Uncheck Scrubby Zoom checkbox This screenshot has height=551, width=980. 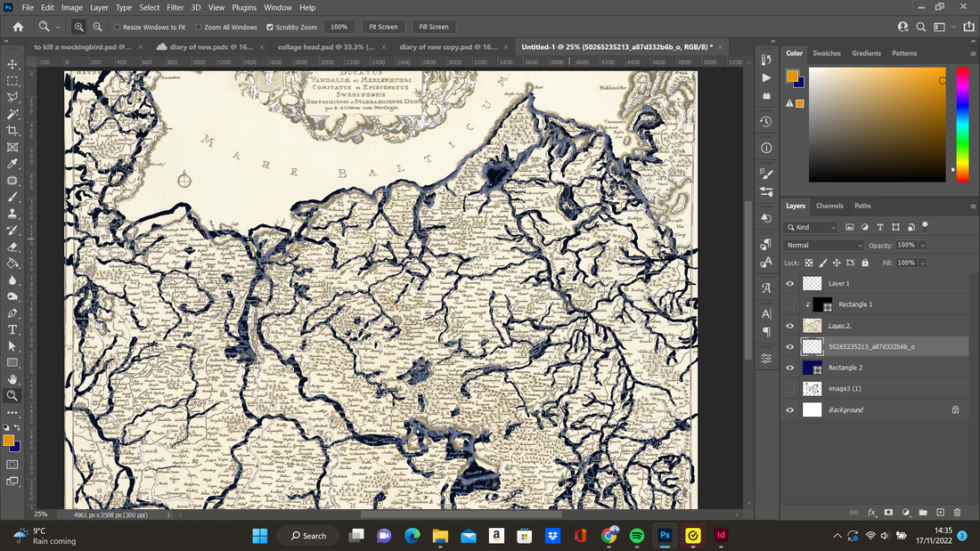(270, 28)
